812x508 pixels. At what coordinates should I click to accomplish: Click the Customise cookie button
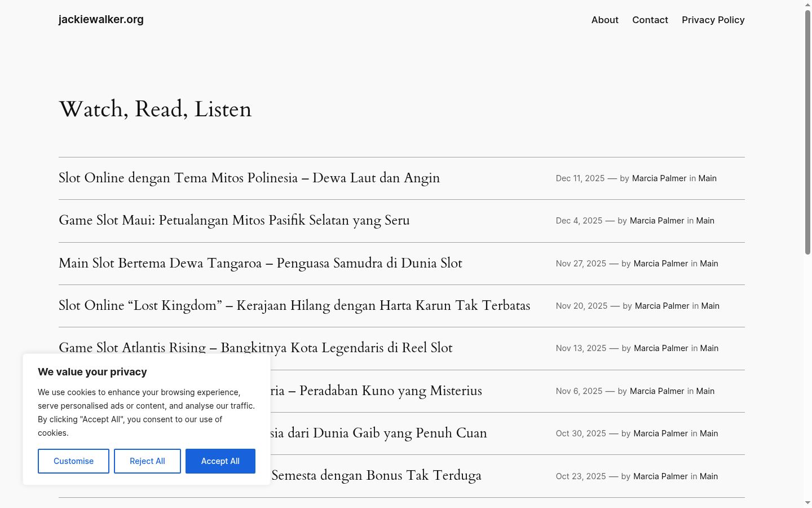pyautogui.click(x=73, y=461)
